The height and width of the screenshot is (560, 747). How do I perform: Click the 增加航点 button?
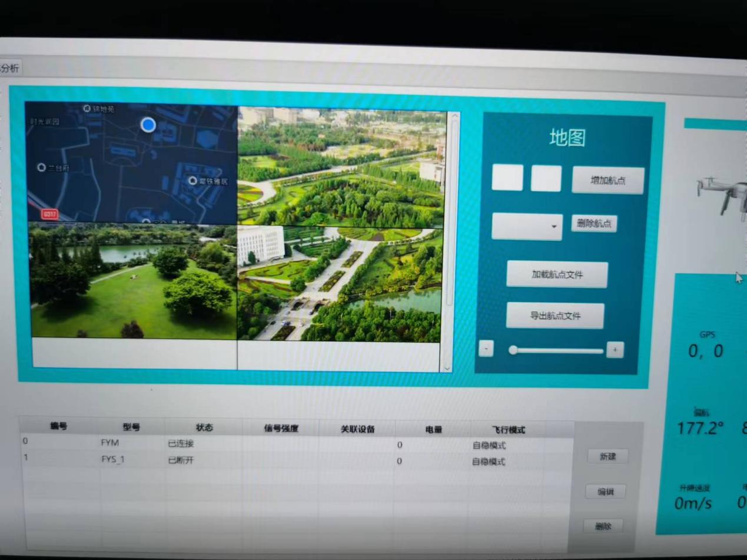[x=607, y=181]
